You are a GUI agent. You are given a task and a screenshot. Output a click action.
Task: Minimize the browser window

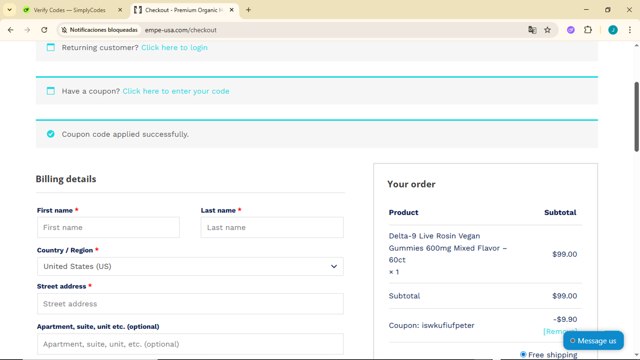(586, 10)
